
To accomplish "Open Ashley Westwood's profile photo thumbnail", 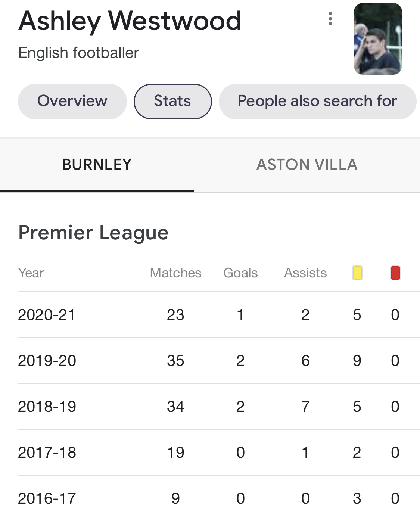I will pyautogui.click(x=378, y=39).
